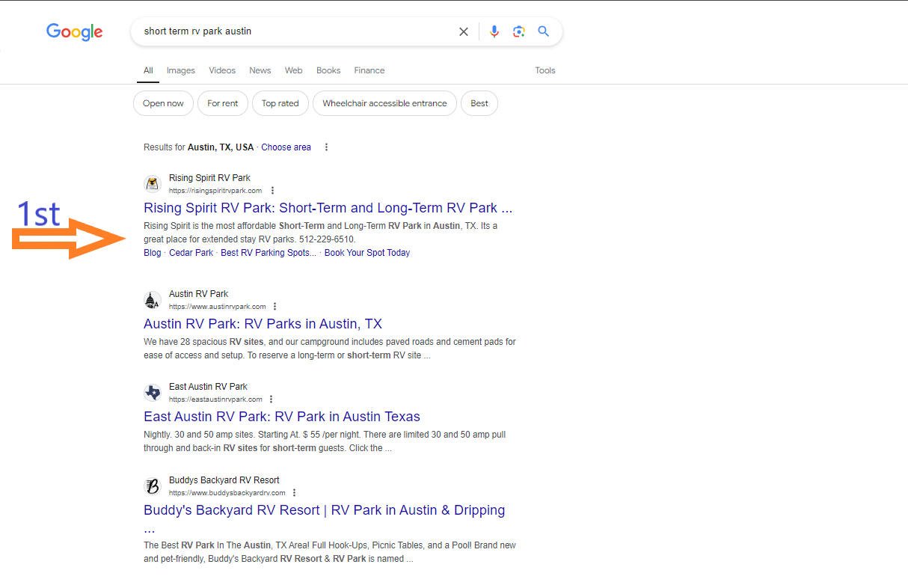Screen dimensions: 908x588
Task: Follow the Choose area link
Action: tap(286, 147)
